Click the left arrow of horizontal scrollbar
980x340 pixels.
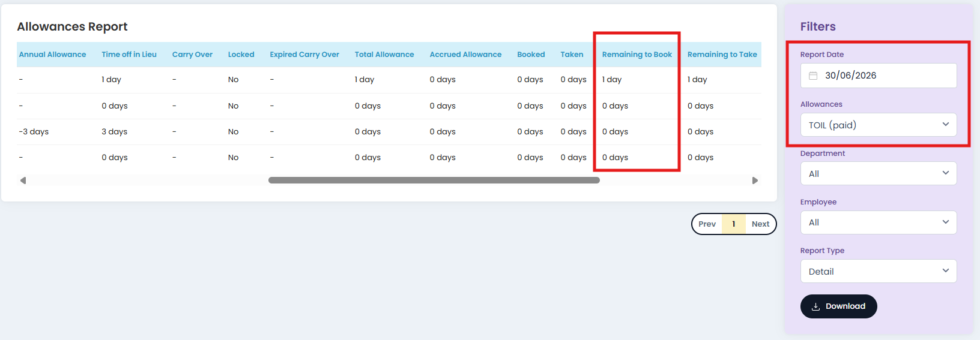tap(23, 180)
